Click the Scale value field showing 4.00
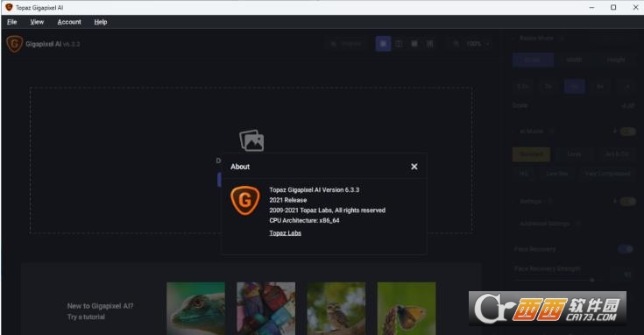 click(x=627, y=105)
